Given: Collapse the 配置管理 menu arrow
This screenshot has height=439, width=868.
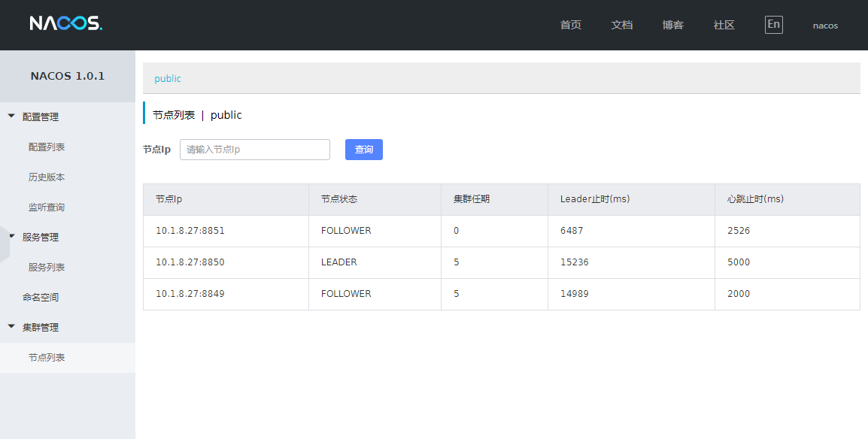Looking at the screenshot, I should tap(11, 116).
